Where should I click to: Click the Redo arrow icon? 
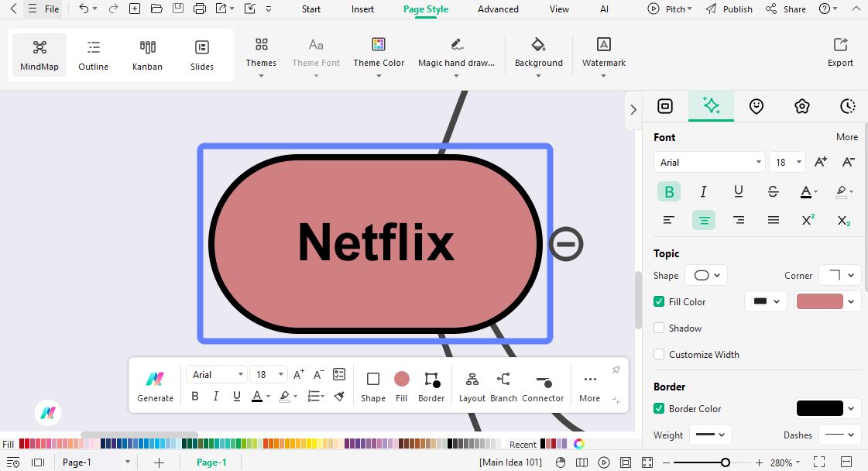click(113, 9)
